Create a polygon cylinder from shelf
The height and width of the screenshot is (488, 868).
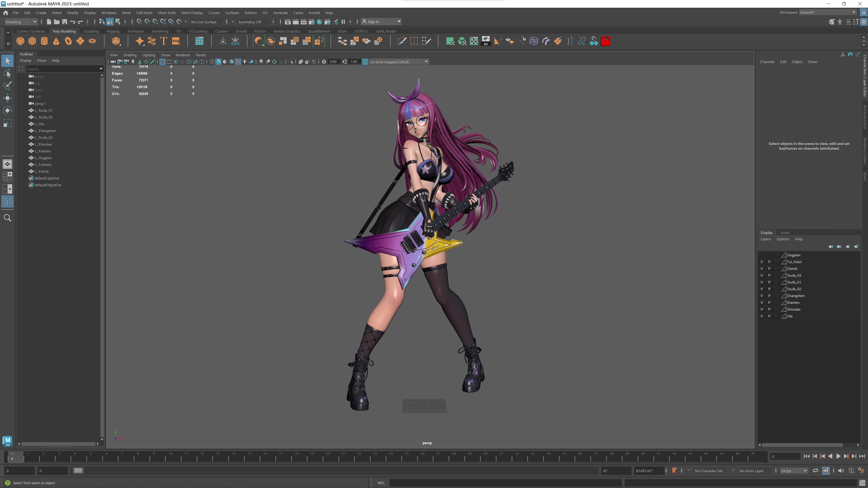[44, 41]
